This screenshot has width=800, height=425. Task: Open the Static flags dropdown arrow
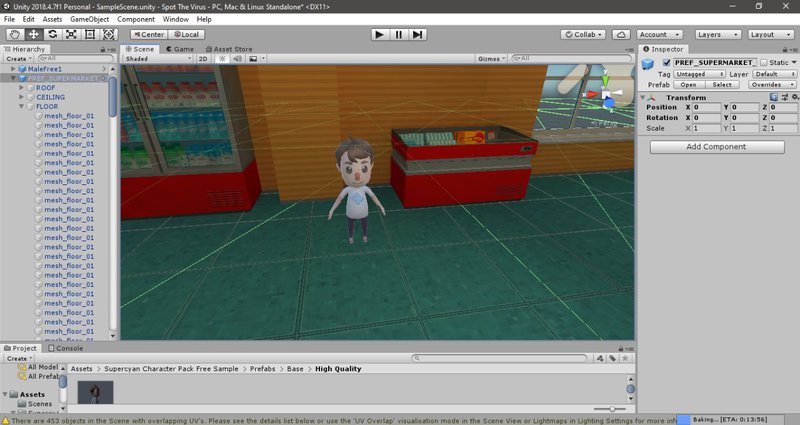pyautogui.click(x=794, y=62)
